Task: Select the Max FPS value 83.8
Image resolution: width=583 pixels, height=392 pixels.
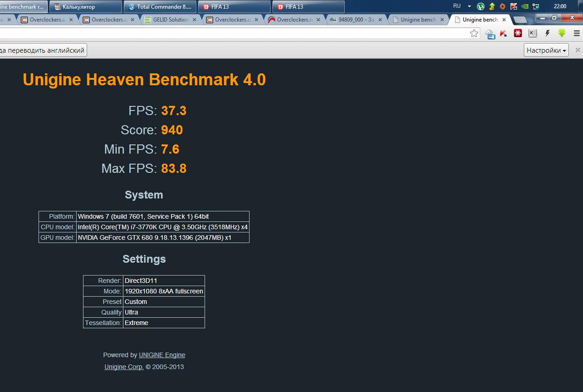Action: coord(174,169)
